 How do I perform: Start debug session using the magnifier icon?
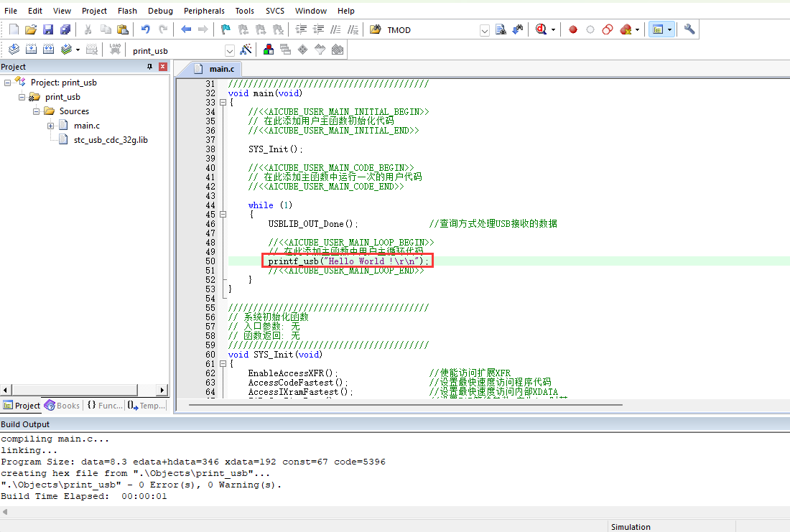pyautogui.click(x=541, y=29)
